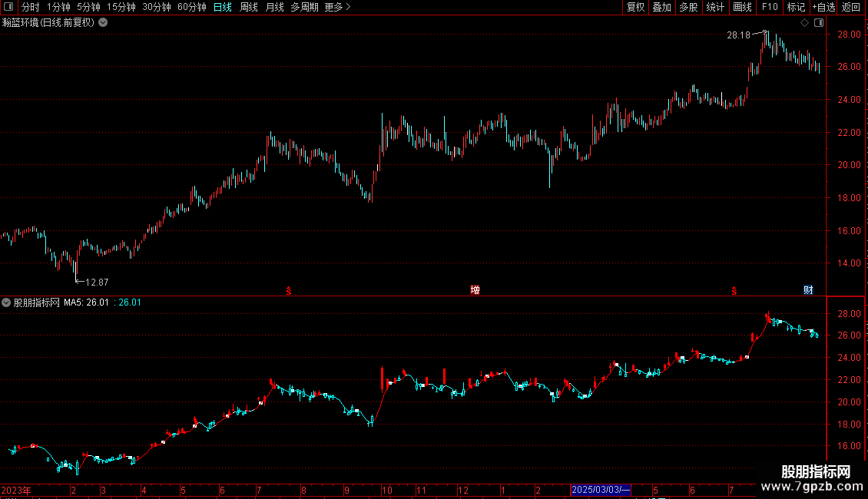Click the 12.87 low price label
The width and height of the screenshot is (868, 499).
pyautogui.click(x=97, y=283)
